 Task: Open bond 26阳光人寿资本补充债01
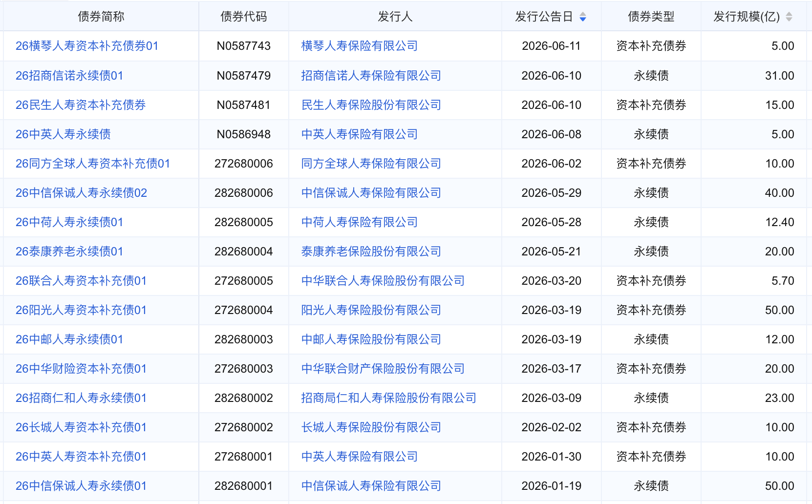pos(81,310)
